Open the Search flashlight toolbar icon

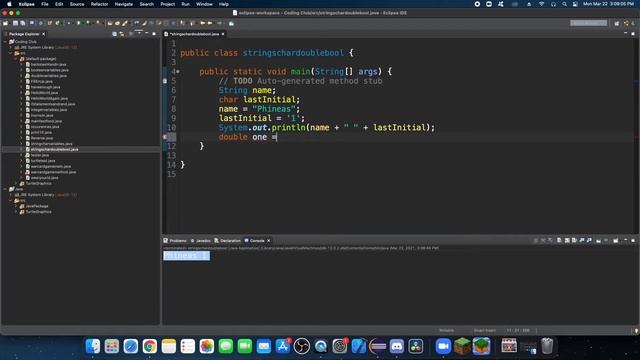tap(124, 23)
